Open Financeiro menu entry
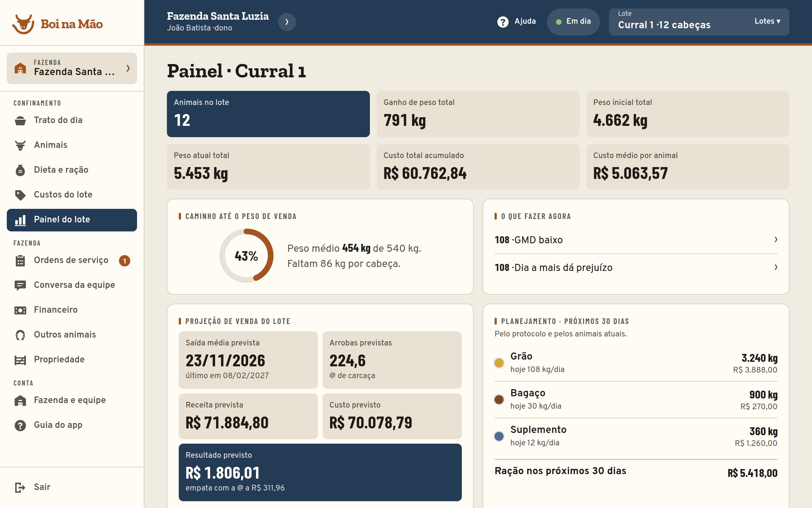The image size is (812, 508). [72, 310]
